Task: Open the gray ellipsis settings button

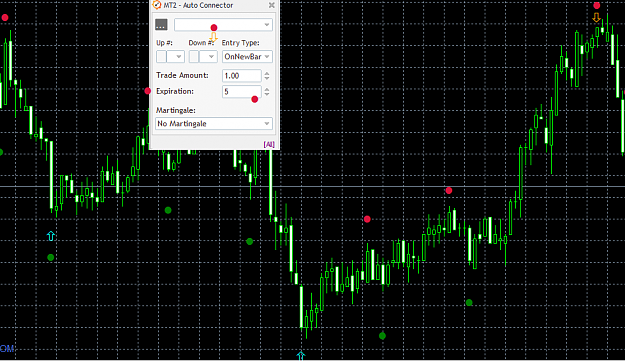Action: point(161,25)
